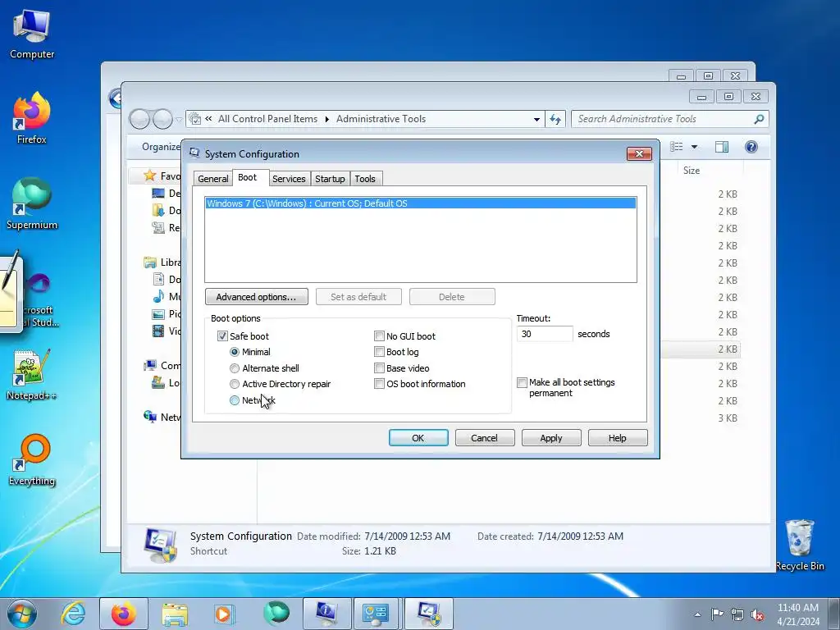Click Cancel in System Configuration
Image resolution: width=840 pixels, height=630 pixels.
484,438
